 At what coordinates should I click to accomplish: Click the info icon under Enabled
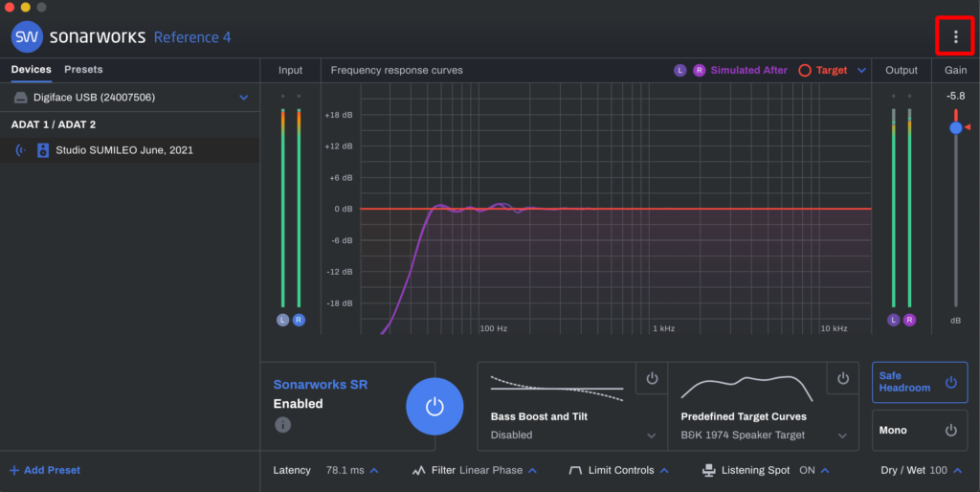click(282, 425)
